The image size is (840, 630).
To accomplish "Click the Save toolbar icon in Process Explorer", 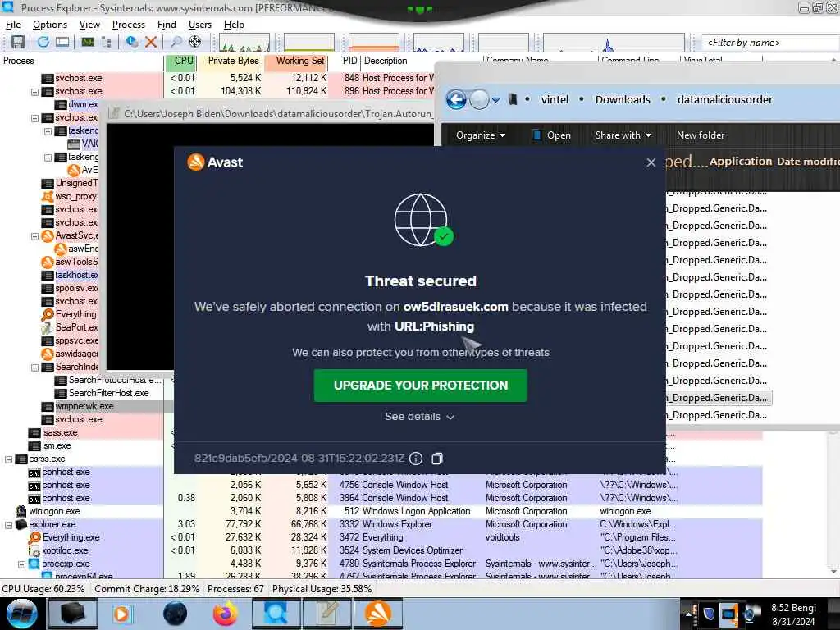I will click(x=18, y=42).
